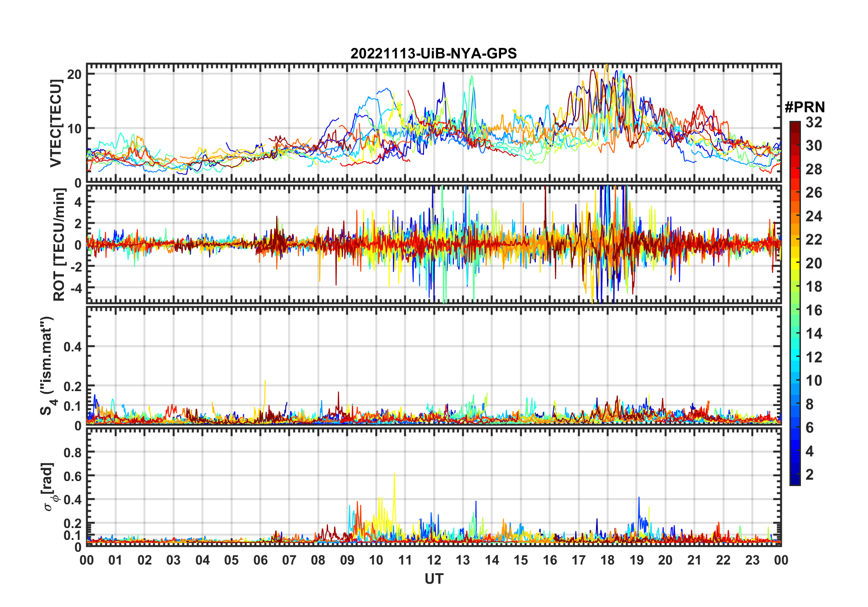Click the #PRN colorbar title

(x=805, y=107)
